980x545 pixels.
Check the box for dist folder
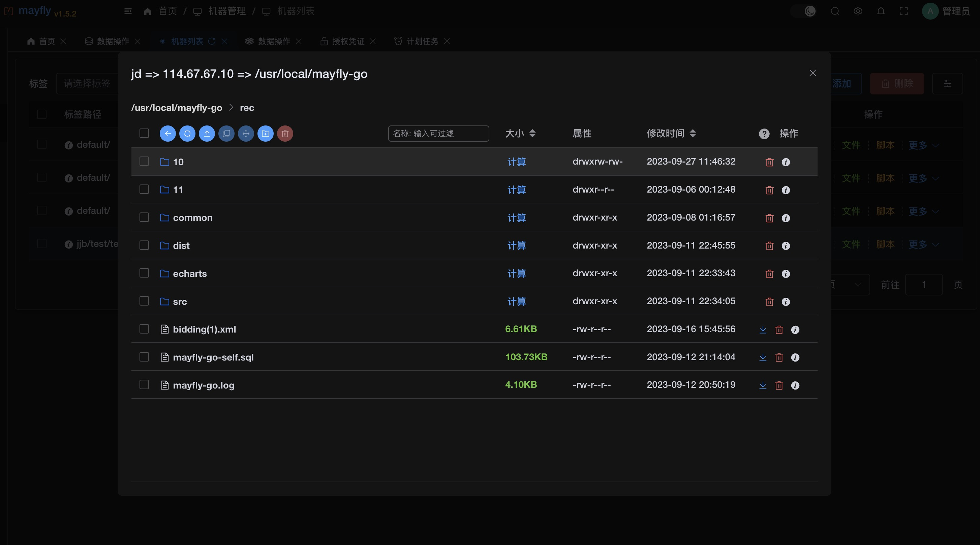(144, 245)
